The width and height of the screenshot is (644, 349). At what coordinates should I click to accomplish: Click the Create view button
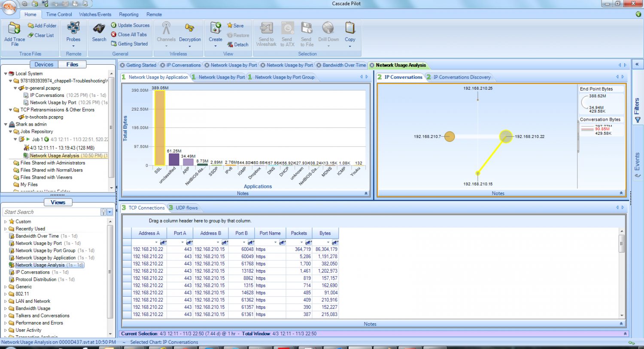pyautogui.click(x=216, y=34)
